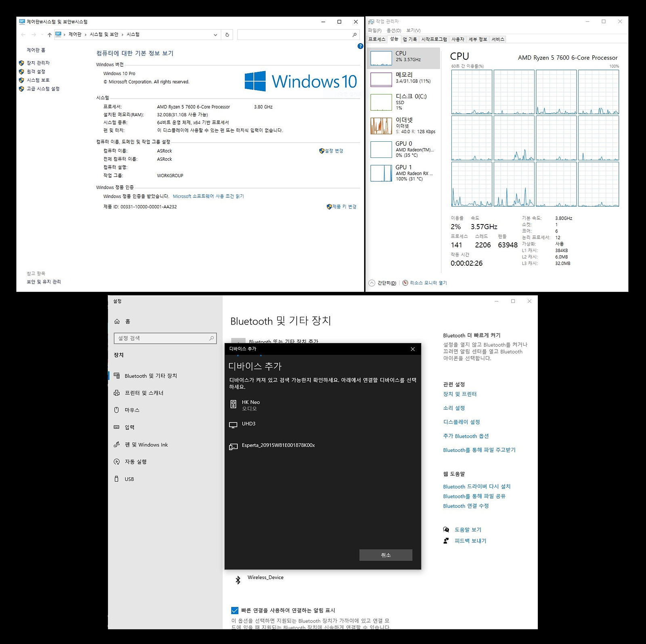Open Device Manager (장치 관리자) link

click(38, 63)
